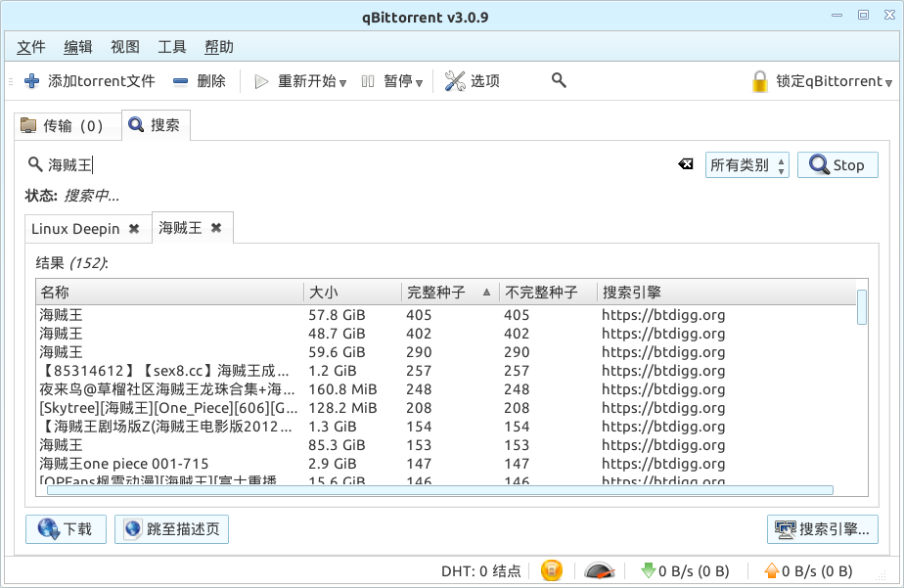Viewport: 904px width, 588px height.
Task: Sort by the 完整种子 column header
Action: (450, 293)
